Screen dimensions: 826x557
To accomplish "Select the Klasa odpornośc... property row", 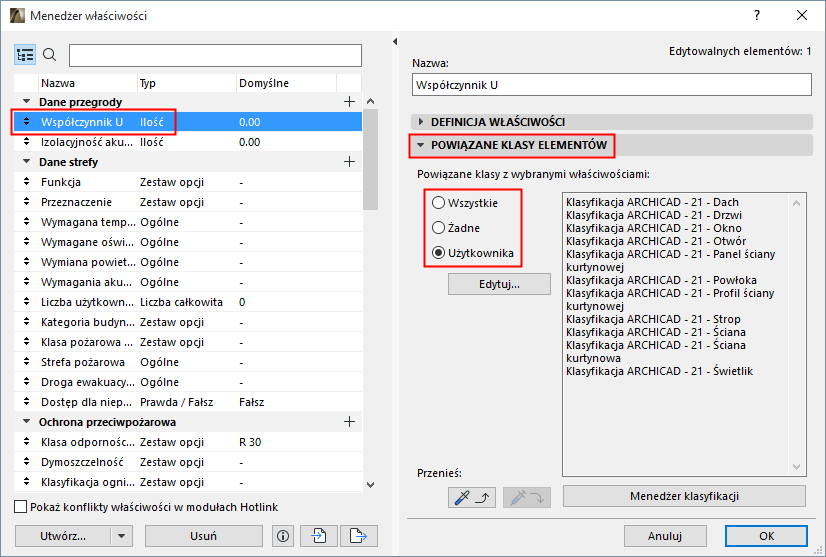I will coord(188,442).
